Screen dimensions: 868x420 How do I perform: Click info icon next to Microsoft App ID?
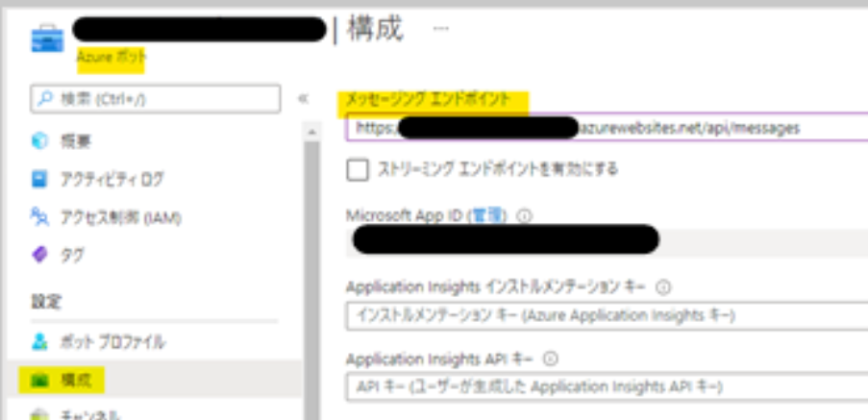(x=523, y=216)
